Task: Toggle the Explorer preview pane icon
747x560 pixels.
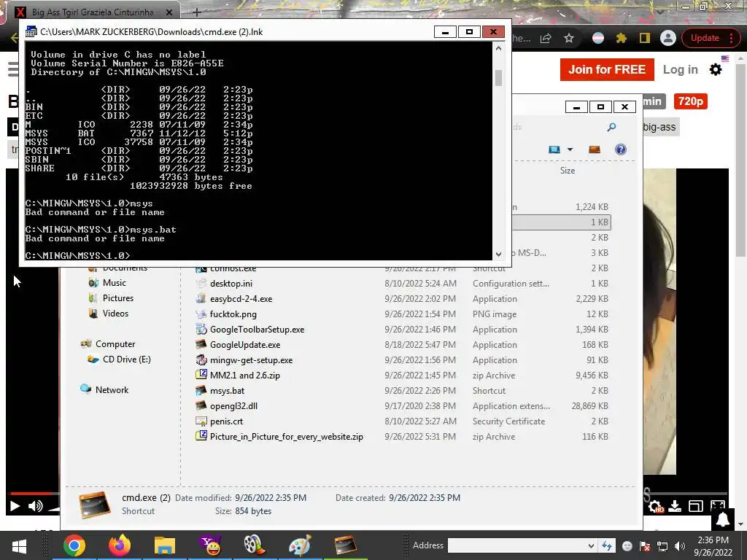Action: [595, 149]
